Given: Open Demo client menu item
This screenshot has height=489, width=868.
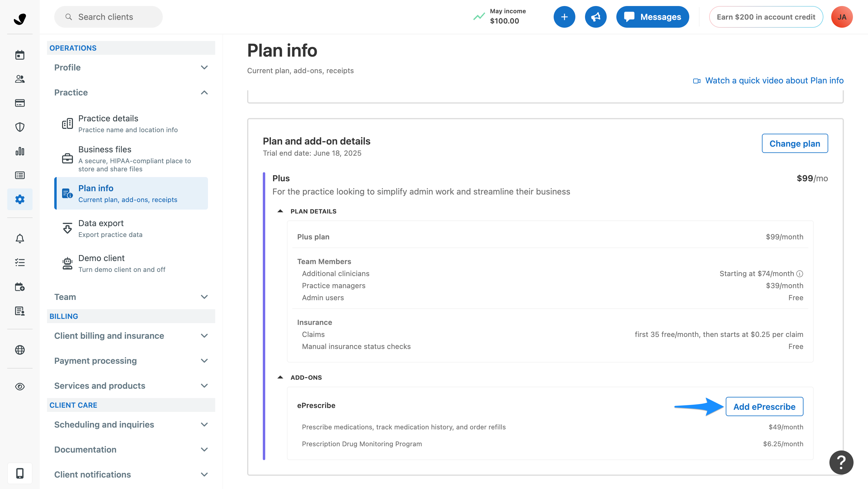Looking at the screenshot, I should click(131, 263).
